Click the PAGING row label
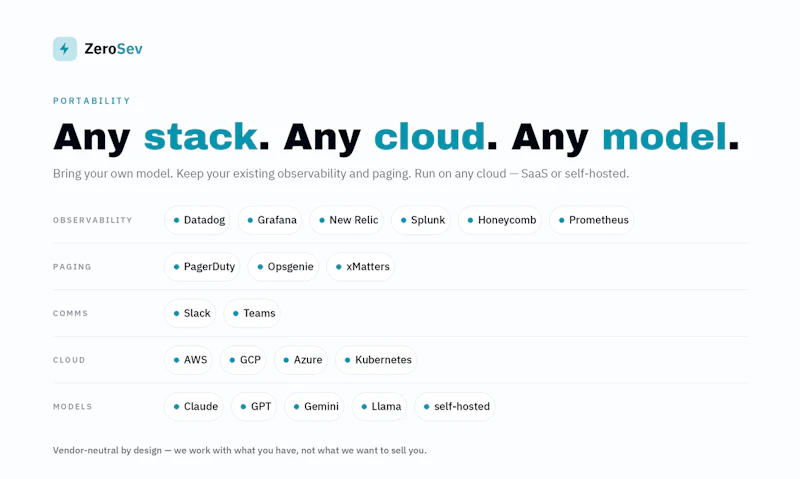Screen dimensions: 800x479 click(72, 267)
